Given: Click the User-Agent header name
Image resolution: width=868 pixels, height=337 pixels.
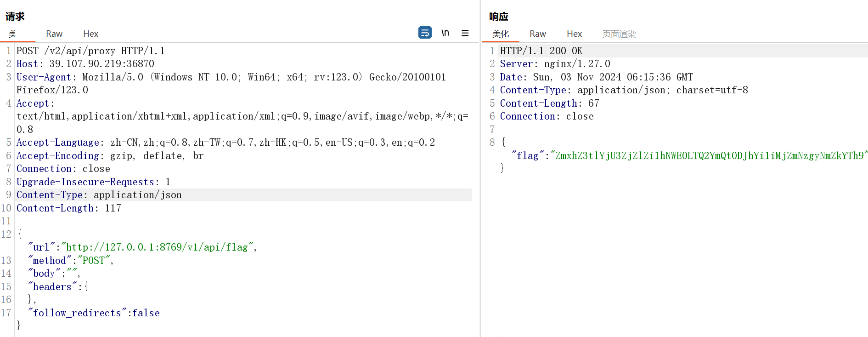Looking at the screenshot, I should click(44, 77).
